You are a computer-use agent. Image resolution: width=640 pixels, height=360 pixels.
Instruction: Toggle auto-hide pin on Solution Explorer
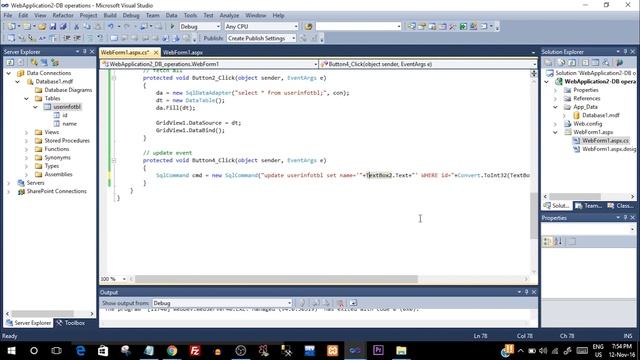(625, 52)
